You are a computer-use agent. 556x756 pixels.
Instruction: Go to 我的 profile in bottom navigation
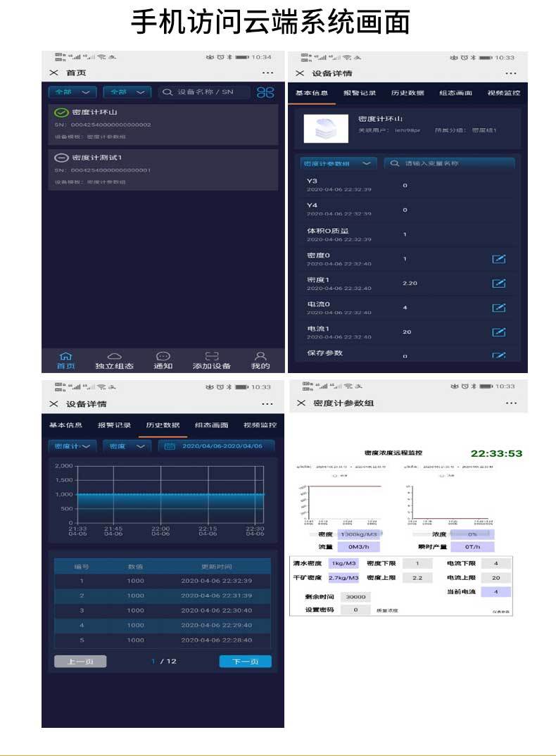point(260,360)
